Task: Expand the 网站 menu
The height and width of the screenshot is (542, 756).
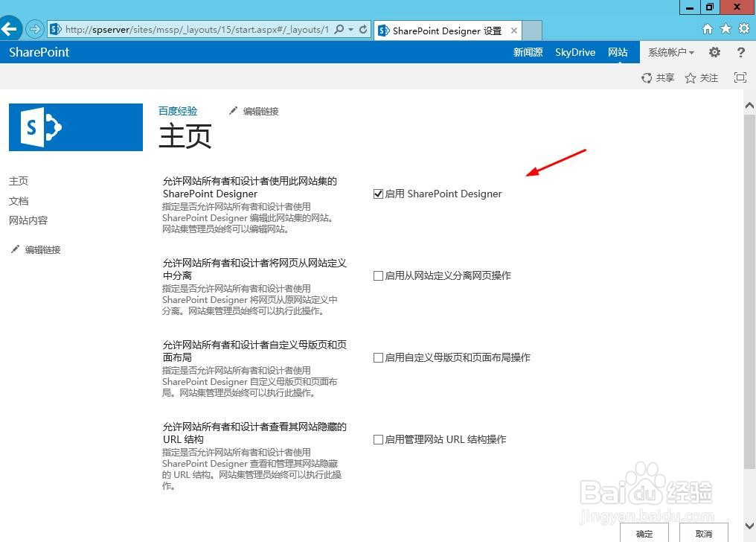Action: [618, 52]
